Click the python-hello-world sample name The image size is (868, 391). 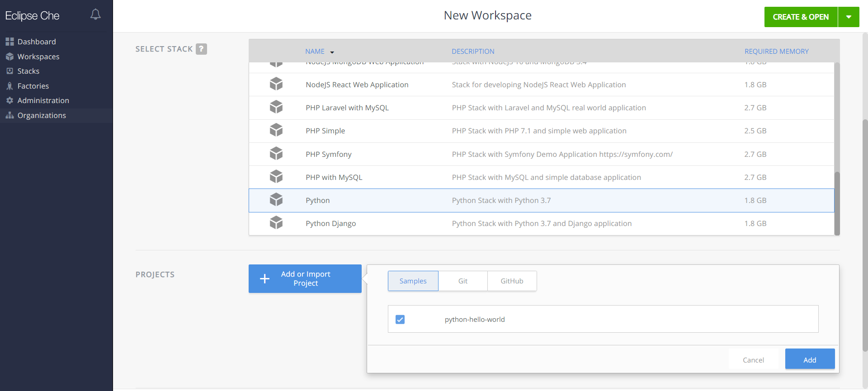(x=475, y=319)
